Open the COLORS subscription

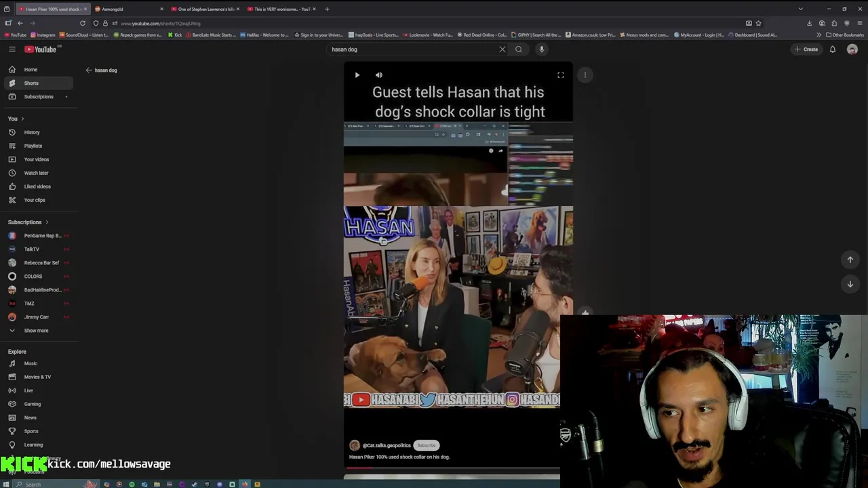[38, 276]
